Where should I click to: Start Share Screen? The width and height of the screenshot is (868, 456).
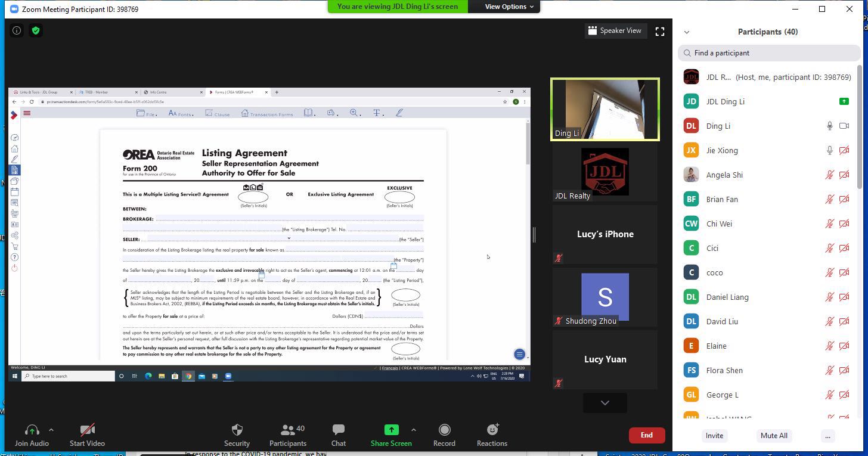tap(391, 435)
